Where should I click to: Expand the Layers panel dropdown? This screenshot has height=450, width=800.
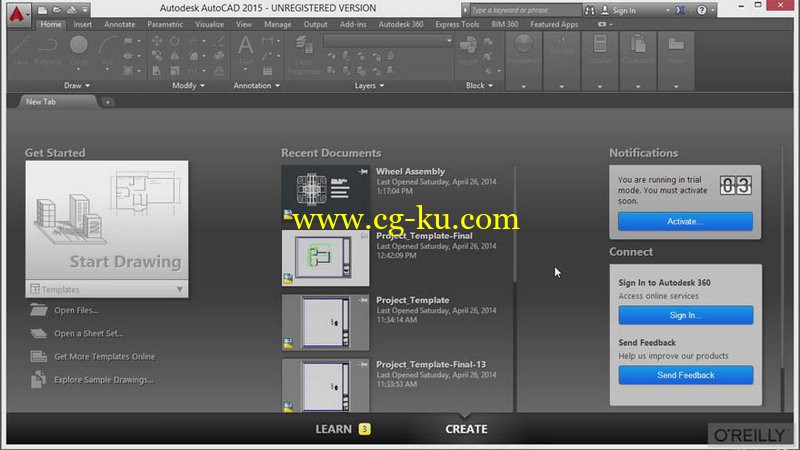coord(369,86)
